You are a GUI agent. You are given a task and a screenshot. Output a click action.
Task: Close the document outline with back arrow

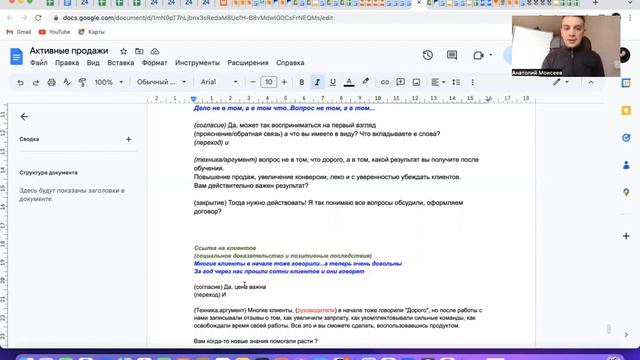coord(24,117)
